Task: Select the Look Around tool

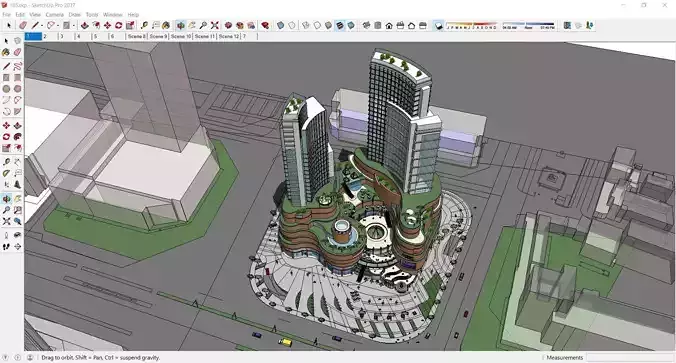Action: point(17,235)
